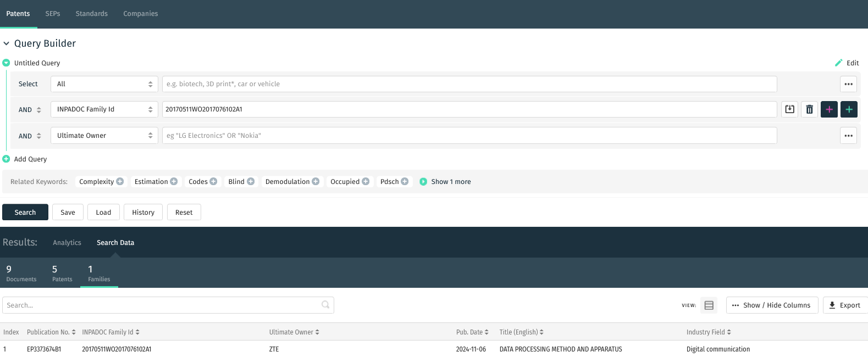Add the Blind related keyword
This screenshot has height=357, width=868.
pyautogui.click(x=251, y=182)
